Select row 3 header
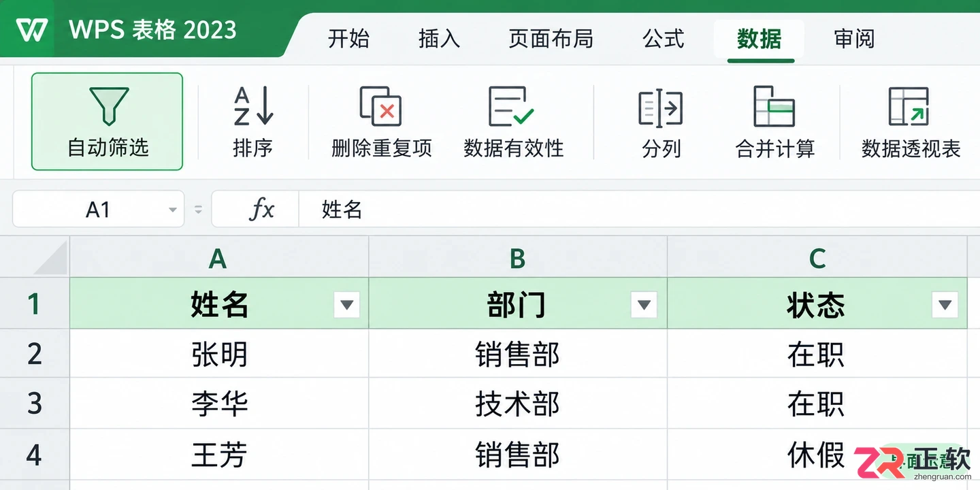This screenshot has width=980, height=490. 34,404
